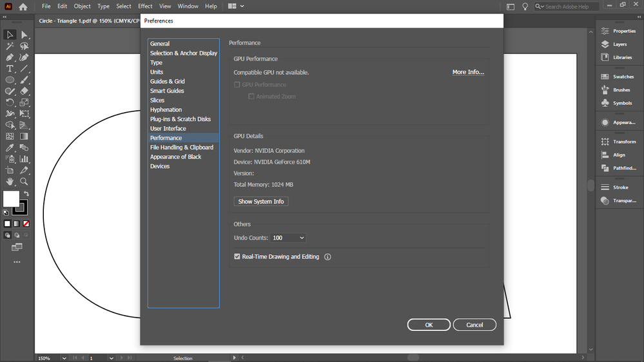Select the Hand tool

[x=10, y=182]
